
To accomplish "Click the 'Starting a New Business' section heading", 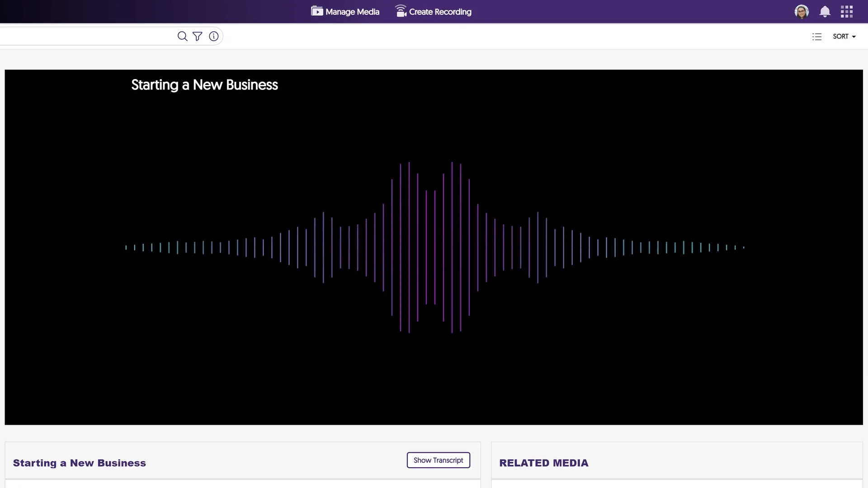I will [80, 463].
